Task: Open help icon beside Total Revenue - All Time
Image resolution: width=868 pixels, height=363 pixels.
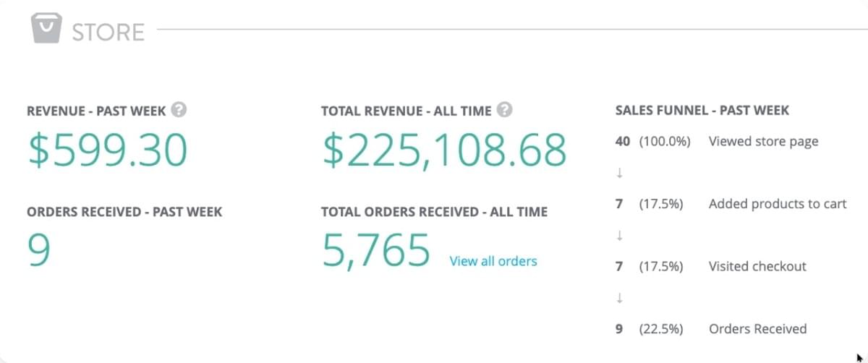Action: 506,111
